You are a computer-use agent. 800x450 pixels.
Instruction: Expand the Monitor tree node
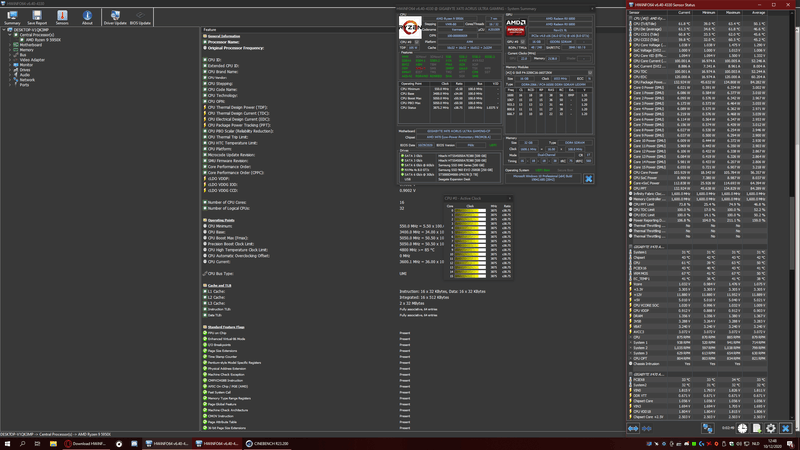point(10,65)
